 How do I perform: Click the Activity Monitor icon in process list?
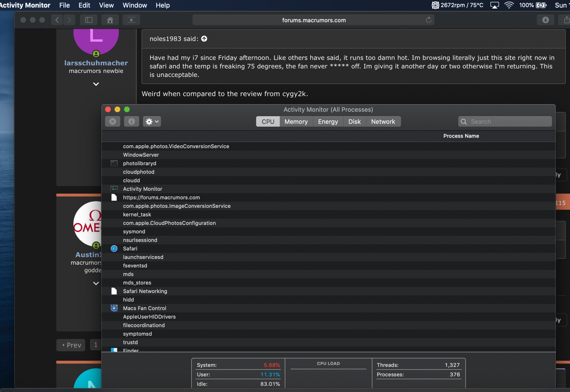click(x=114, y=189)
